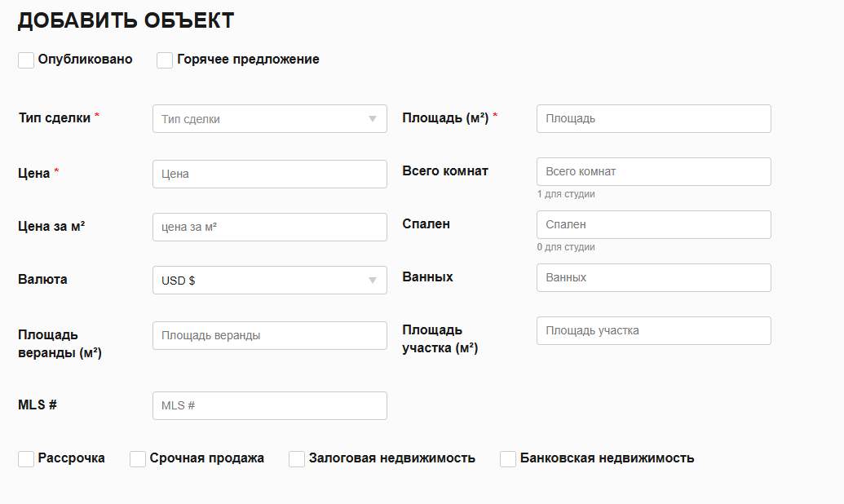Viewport: 844px width, 504px height.
Task: Enable the Горячее предложение checkbox
Action: tap(165, 60)
